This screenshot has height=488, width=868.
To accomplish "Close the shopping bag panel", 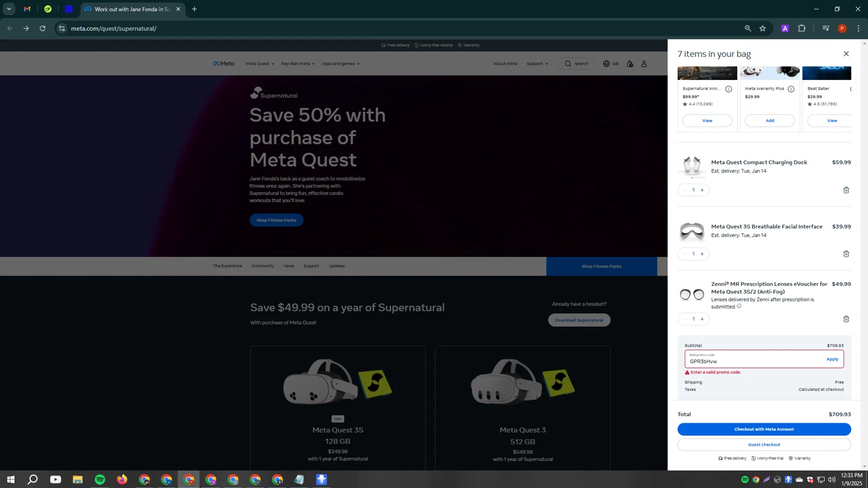I will 846,54.
